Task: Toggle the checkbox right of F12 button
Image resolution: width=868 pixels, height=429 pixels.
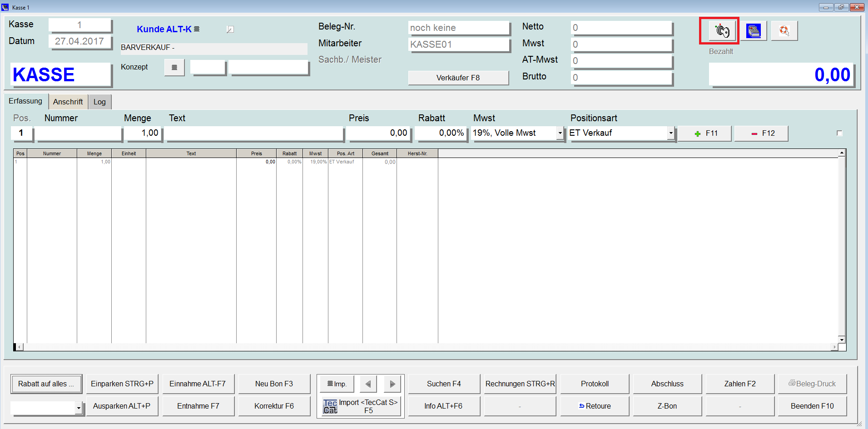Action: pos(839,133)
